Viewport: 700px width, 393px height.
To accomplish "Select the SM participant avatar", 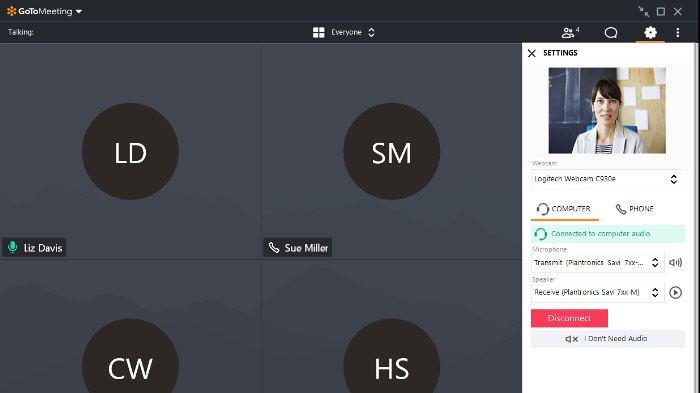I will tap(392, 151).
